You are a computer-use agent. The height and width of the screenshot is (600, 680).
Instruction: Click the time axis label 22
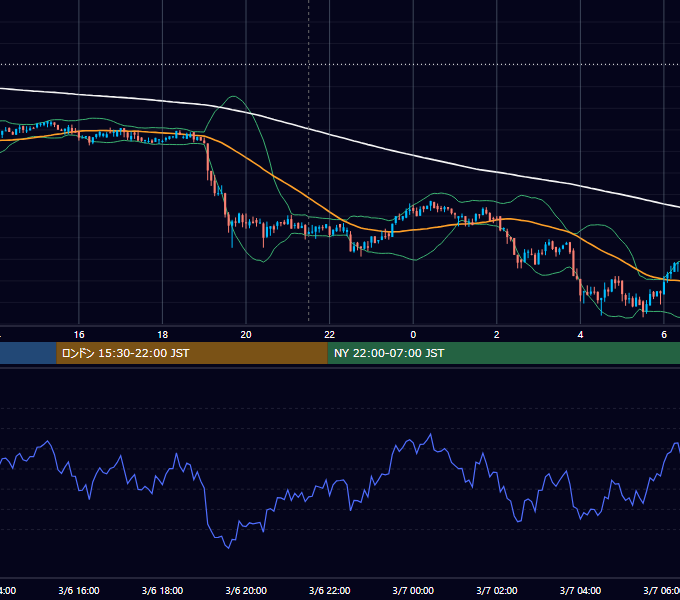click(330, 335)
